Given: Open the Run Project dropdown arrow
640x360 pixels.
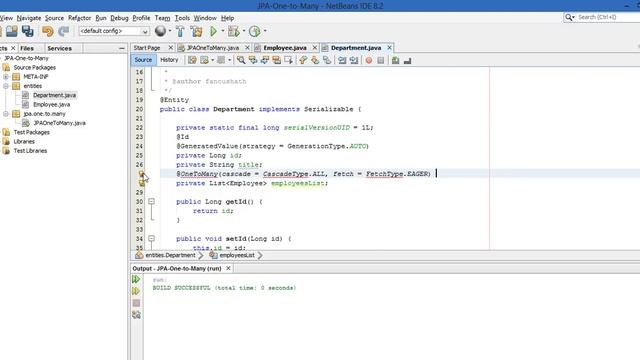Looking at the screenshot, I should (x=222, y=31).
